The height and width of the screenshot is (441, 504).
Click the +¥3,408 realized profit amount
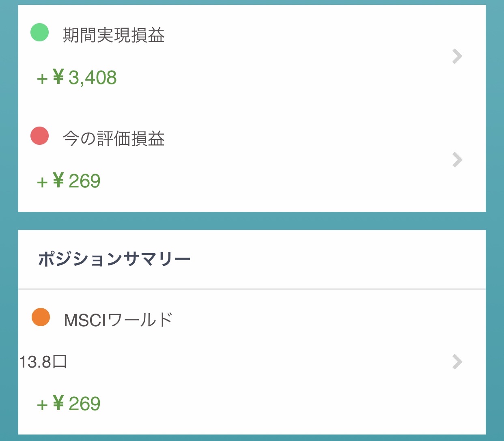coord(77,77)
